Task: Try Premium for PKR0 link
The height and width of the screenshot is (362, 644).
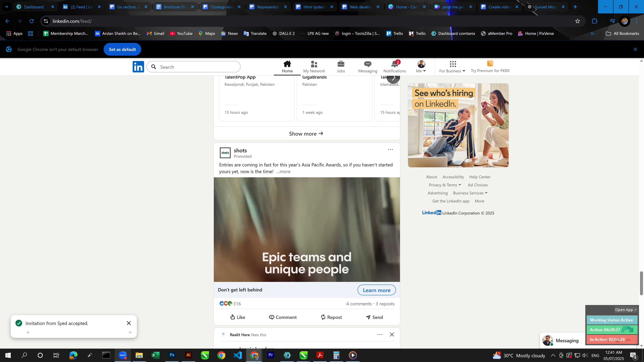Action: click(x=490, y=67)
